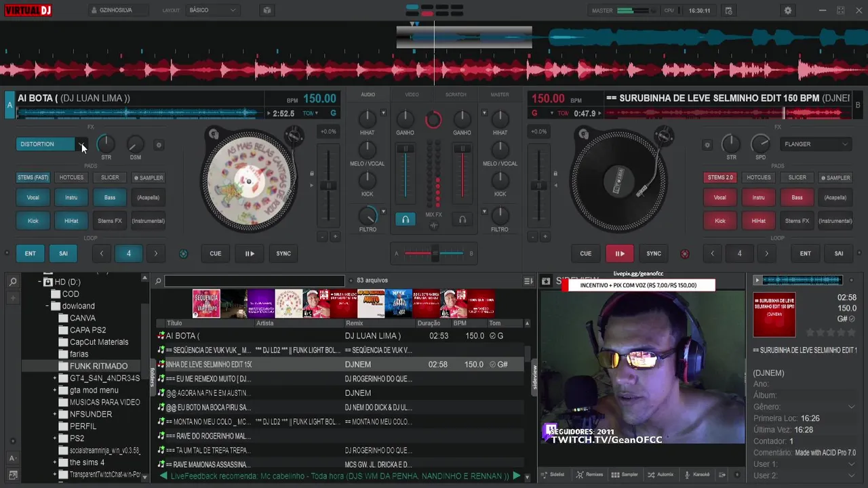
Task: Click the master tempo lock icon on deck A
Action: tap(312, 174)
